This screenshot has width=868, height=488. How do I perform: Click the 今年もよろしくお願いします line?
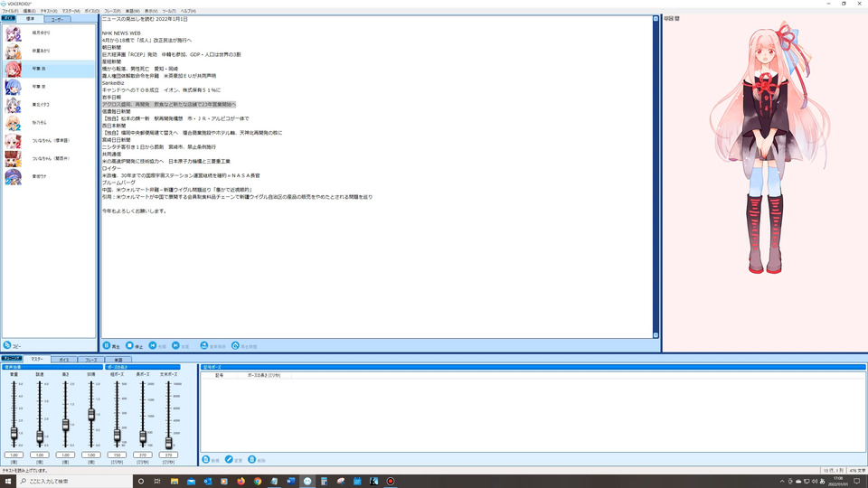pyautogui.click(x=134, y=211)
